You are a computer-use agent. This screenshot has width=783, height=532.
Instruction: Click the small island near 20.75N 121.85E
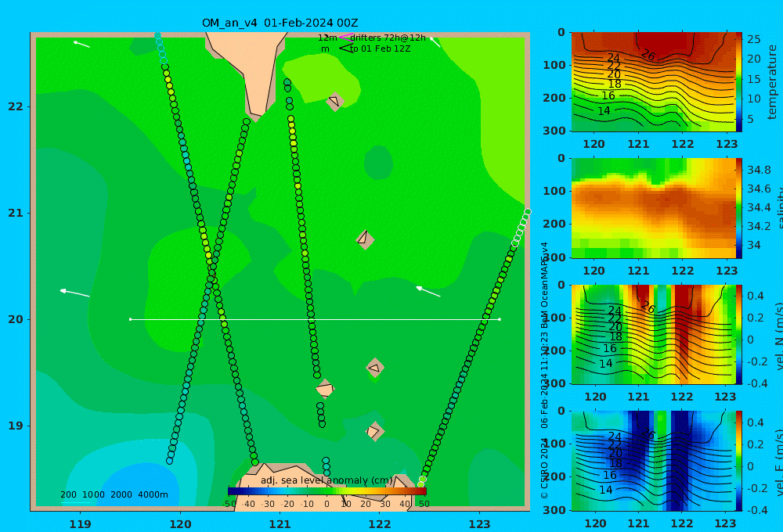(x=365, y=239)
